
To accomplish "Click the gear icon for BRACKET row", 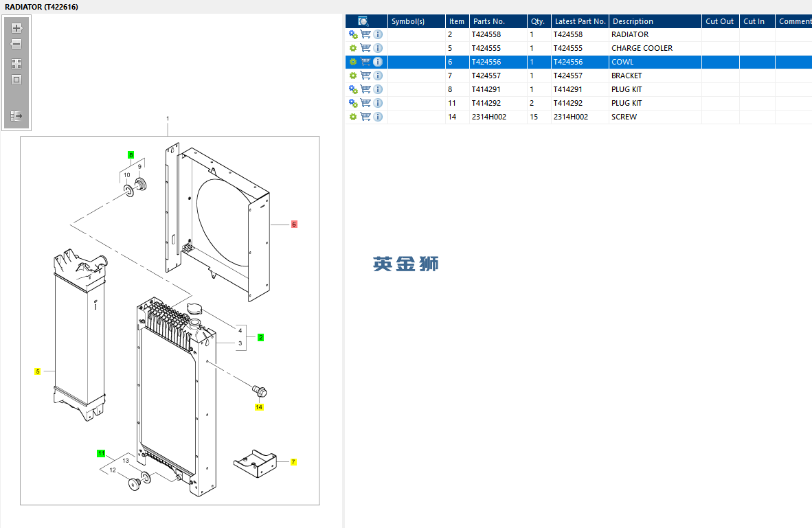I will (353, 76).
